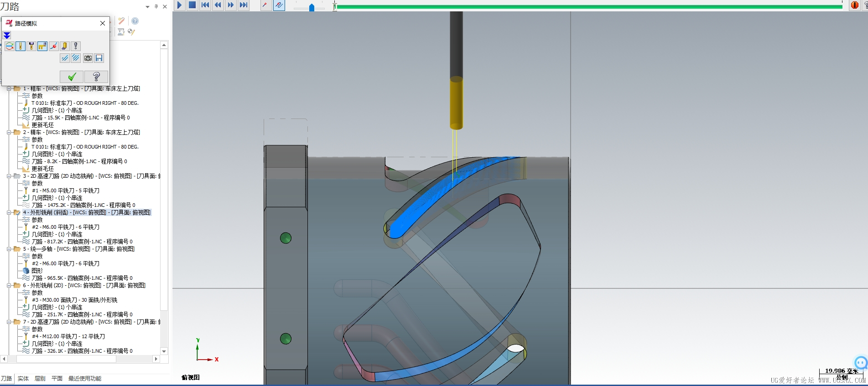Collapse operation 6 - 外形铣削 (2D) node
The image size is (868, 386).
point(9,285)
